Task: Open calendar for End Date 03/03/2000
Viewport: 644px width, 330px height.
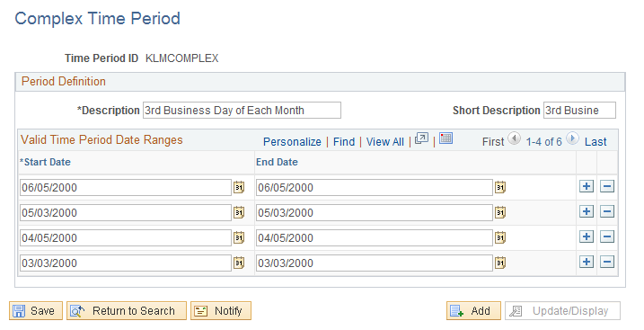Action: pyautogui.click(x=500, y=263)
